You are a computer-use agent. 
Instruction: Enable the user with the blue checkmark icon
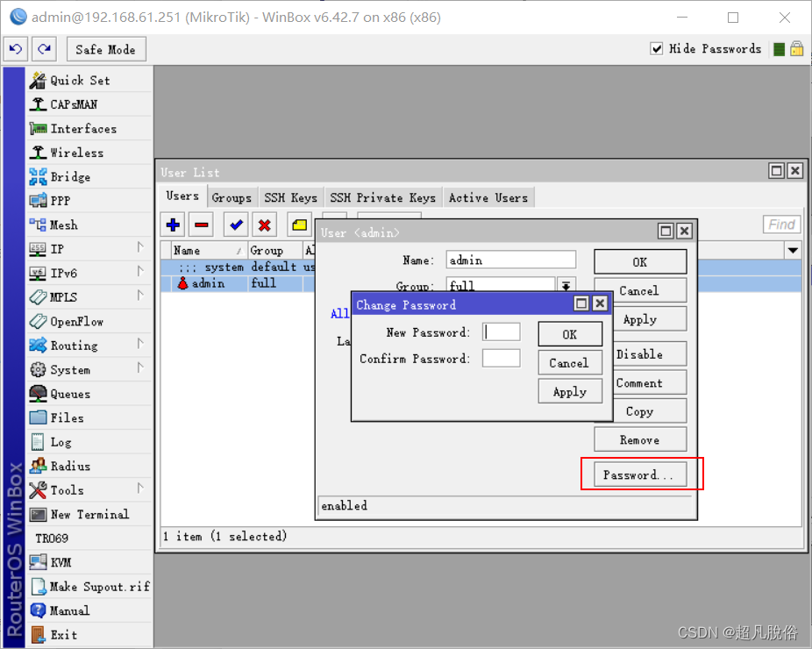coord(235,225)
